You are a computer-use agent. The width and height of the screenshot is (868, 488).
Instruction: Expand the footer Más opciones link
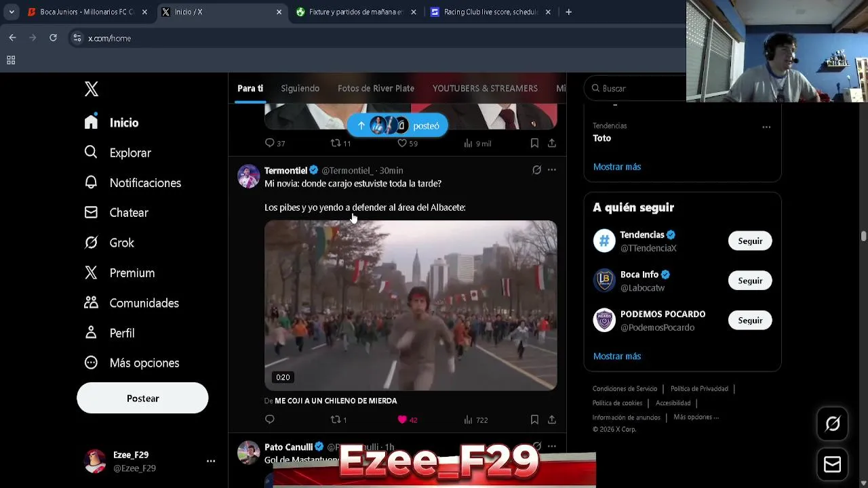(696, 417)
